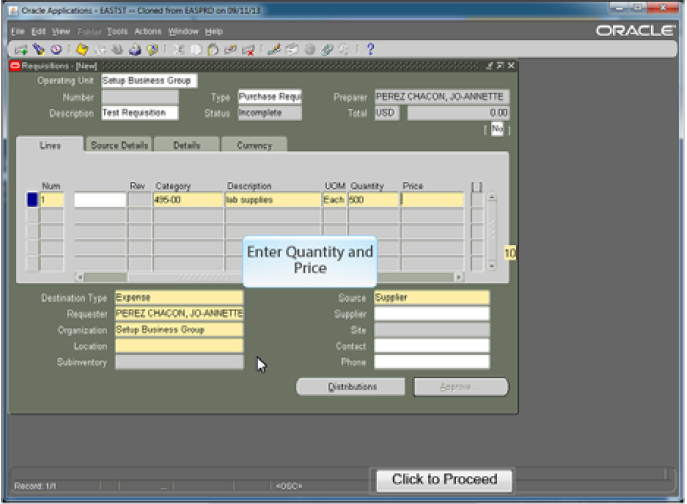Image resolution: width=687 pixels, height=504 pixels.
Task: Click the Cut scissors toolbar icon
Action: (x=178, y=50)
